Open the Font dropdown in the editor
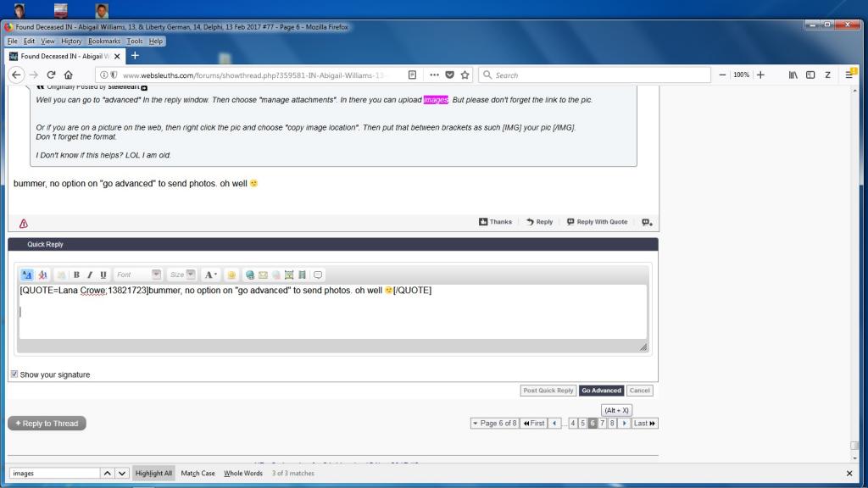868x488 pixels. [x=137, y=274]
